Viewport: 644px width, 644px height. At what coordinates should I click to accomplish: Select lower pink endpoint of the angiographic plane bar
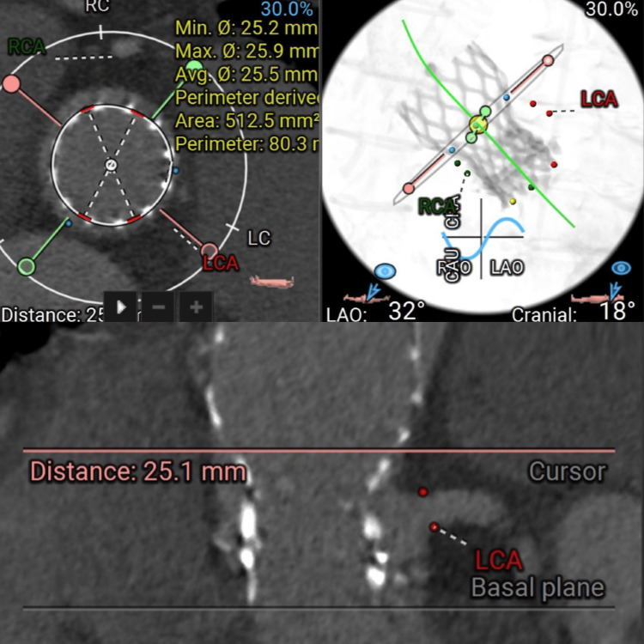[408, 189]
